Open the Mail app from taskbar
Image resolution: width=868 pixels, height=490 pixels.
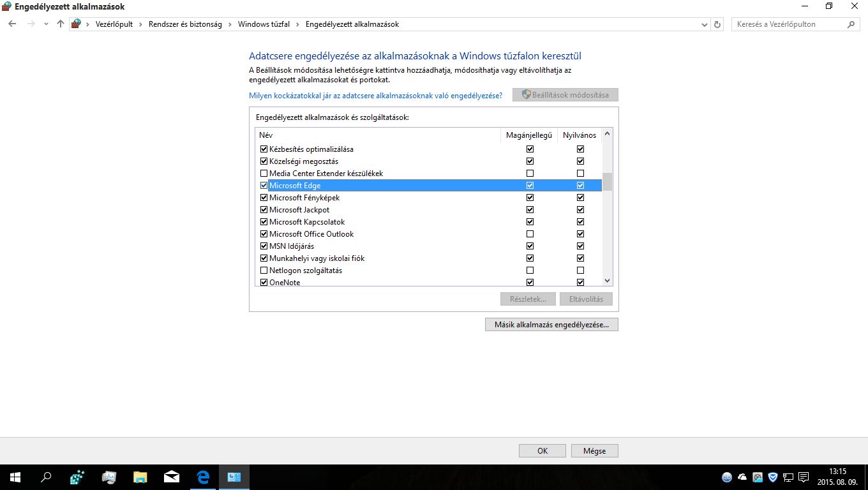(x=171, y=477)
